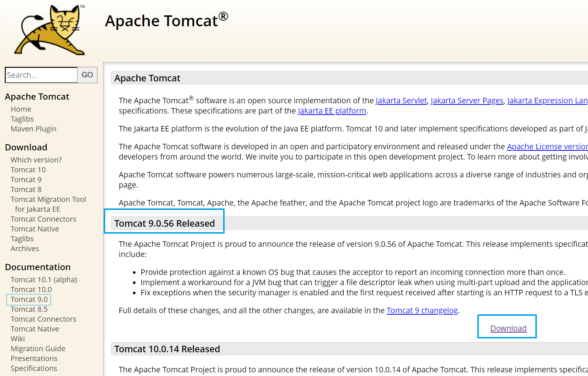Open the Tomcat 9 changelog link
Screen dimensions: 588x376
click(x=422, y=310)
